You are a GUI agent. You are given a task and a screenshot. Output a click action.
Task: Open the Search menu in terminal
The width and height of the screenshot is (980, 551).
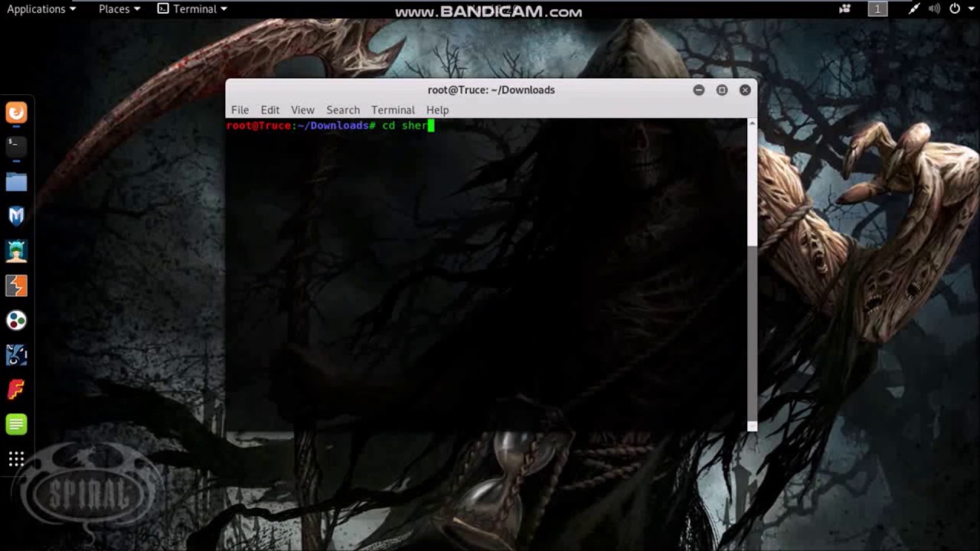343,110
